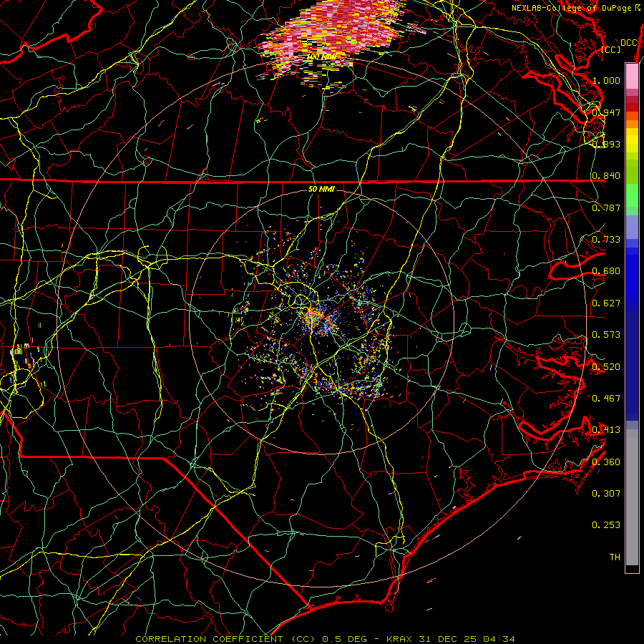Viewport: 644px width, 644px height.
Task: Select the 0.253 scale value label
Action: click(606, 525)
